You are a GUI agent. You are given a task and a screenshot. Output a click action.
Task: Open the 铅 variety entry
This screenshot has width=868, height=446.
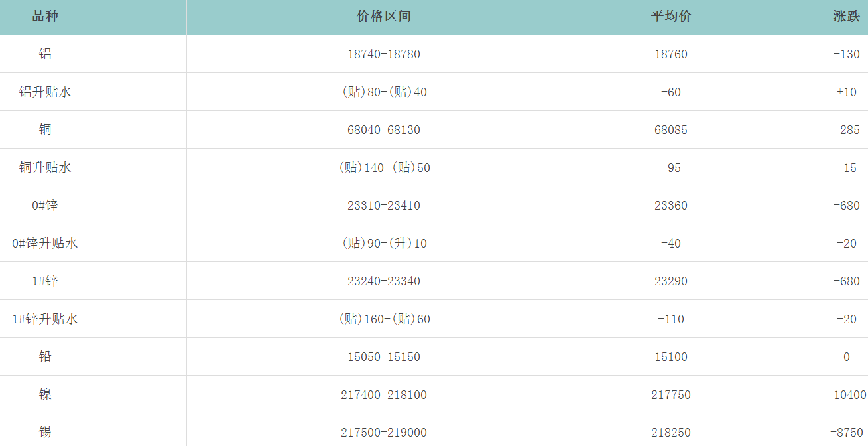[45, 356]
